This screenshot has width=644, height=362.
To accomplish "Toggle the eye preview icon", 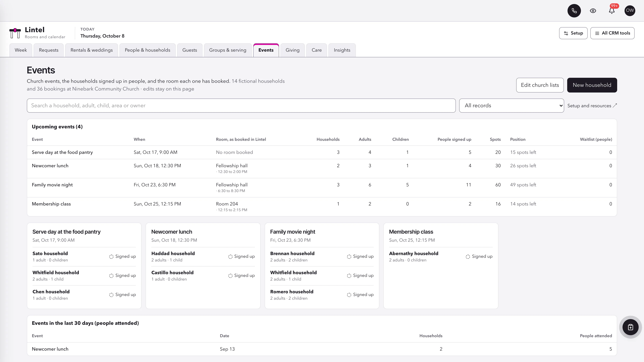I will click(593, 11).
